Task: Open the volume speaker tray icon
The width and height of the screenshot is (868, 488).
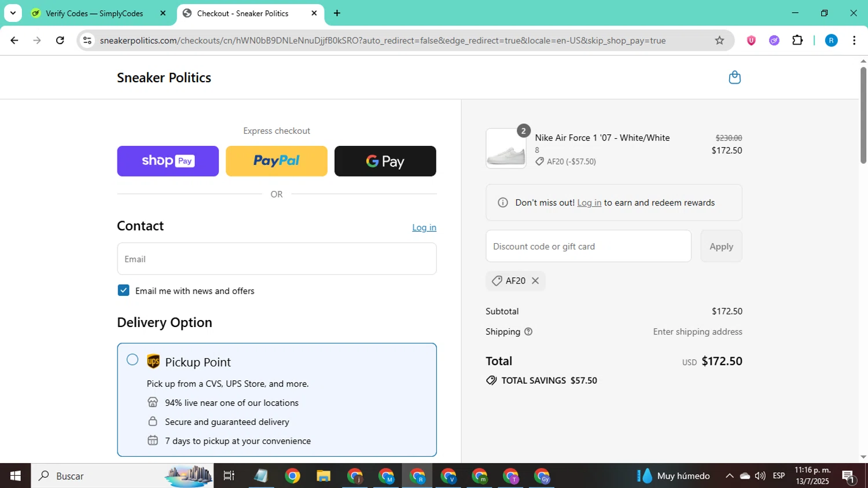Action: (760, 476)
